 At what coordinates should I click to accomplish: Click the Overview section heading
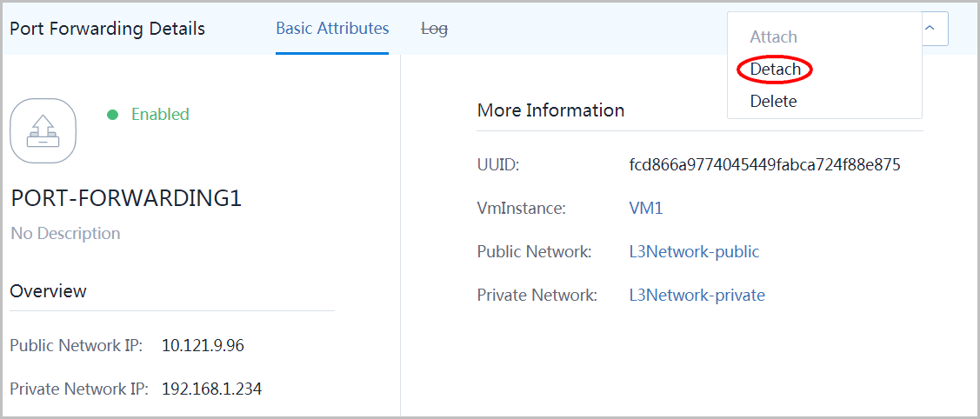pyautogui.click(x=49, y=291)
